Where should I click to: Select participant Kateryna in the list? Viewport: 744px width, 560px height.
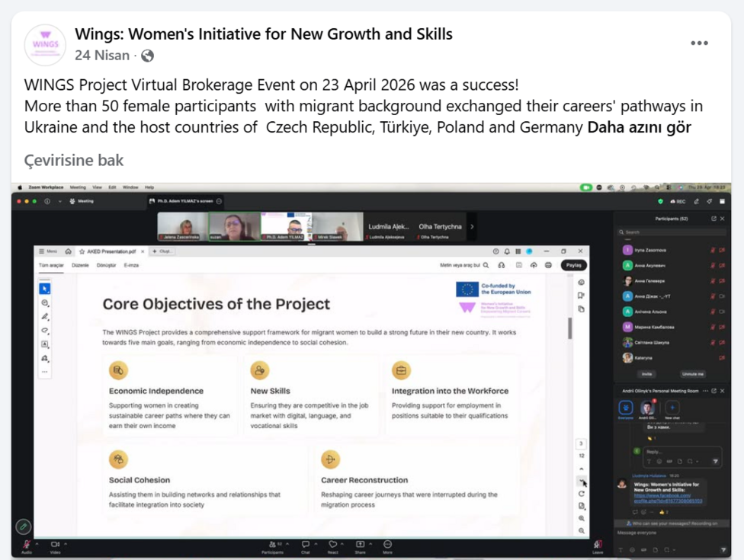tap(673, 357)
